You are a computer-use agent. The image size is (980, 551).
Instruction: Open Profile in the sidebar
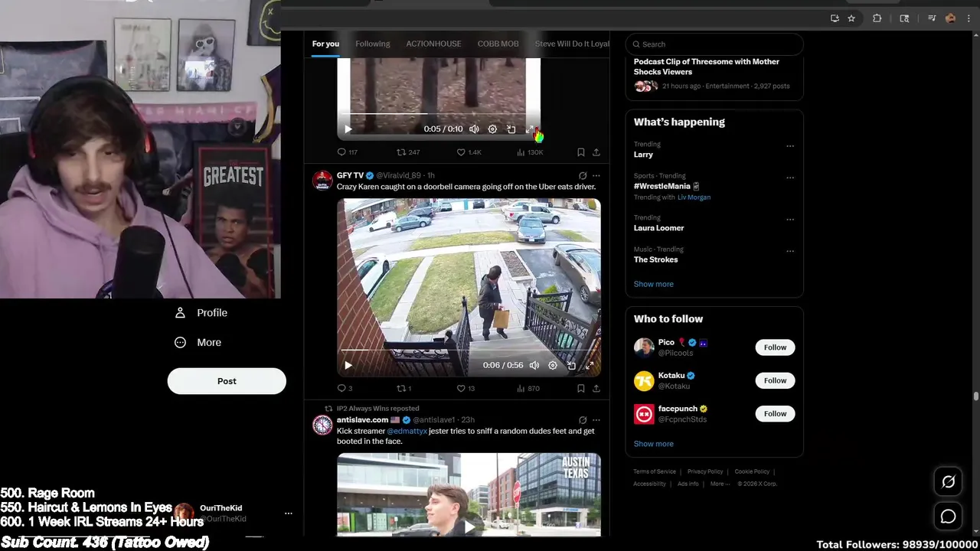coord(201,313)
